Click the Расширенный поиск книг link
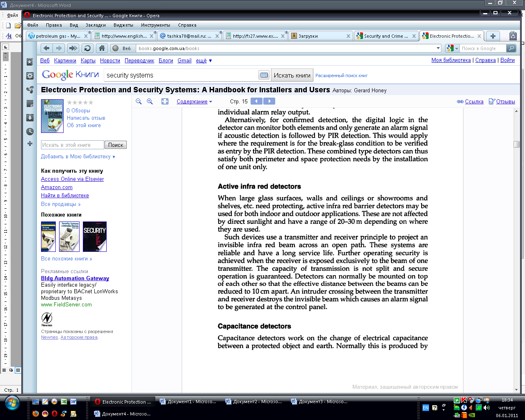This screenshot has height=420, width=525. [x=341, y=75]
